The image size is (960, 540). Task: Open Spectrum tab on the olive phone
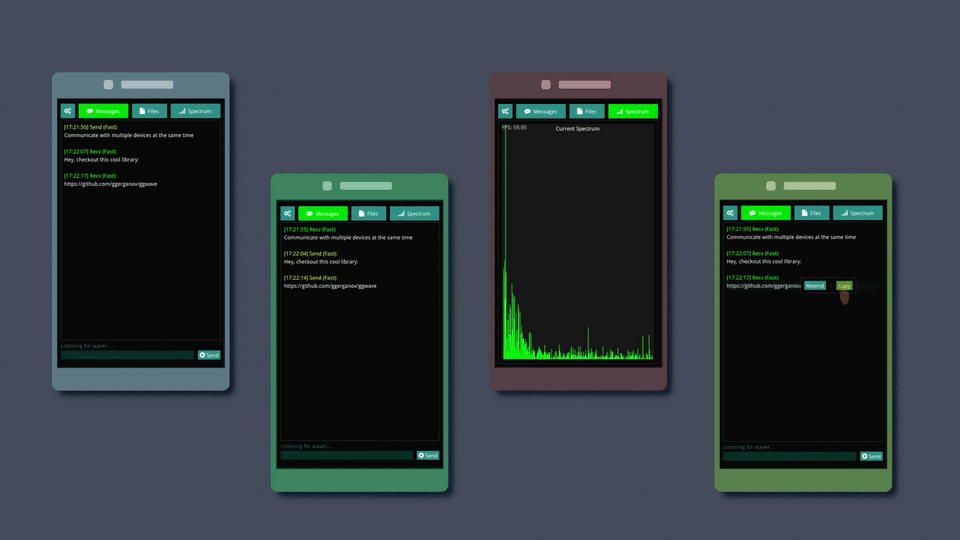tap(858, 212)
